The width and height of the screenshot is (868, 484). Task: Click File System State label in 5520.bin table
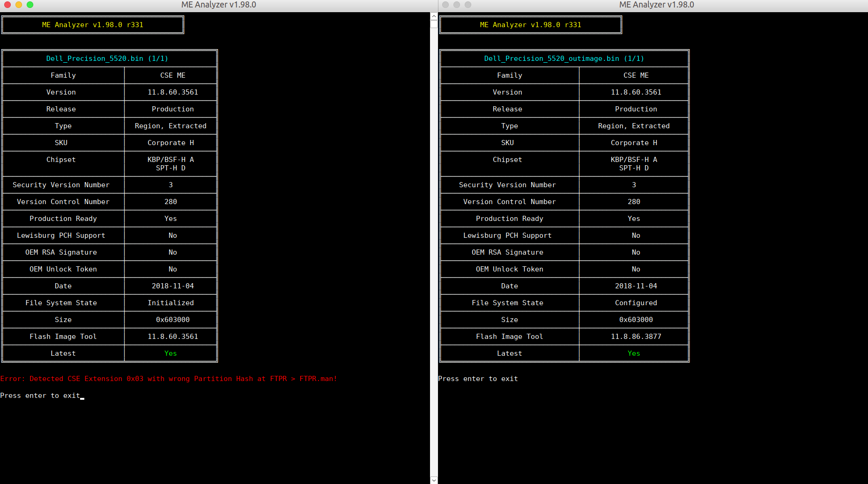coord(61,303)
